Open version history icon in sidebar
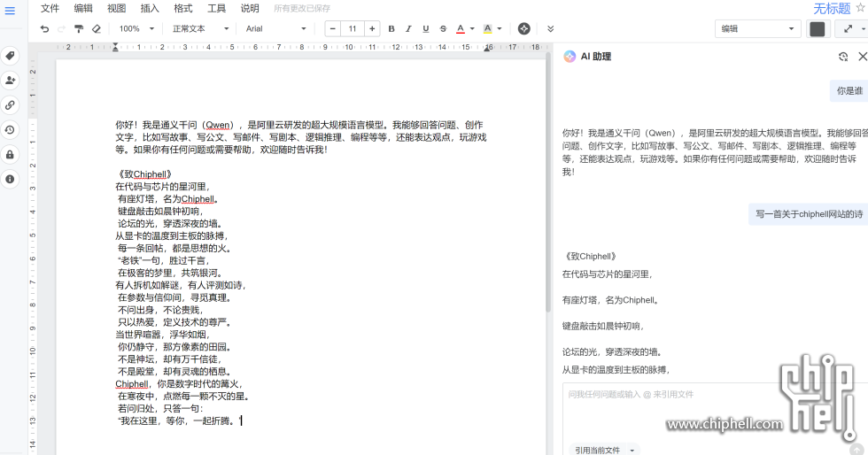Image resolution: width=868 pixels, height=455 pixels. coord(10,130)
